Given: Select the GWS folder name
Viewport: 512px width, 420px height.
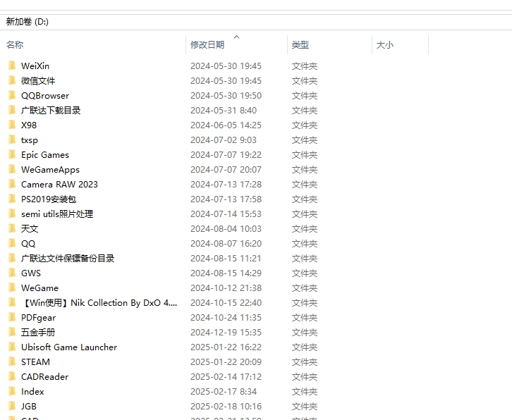Looking at the screenshot, I should coord(31,273).
